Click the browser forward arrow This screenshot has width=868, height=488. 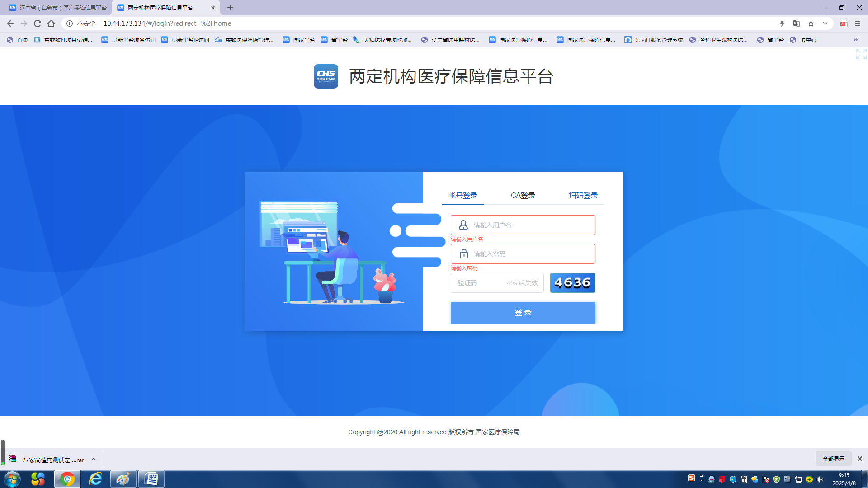tap(24, 23)
